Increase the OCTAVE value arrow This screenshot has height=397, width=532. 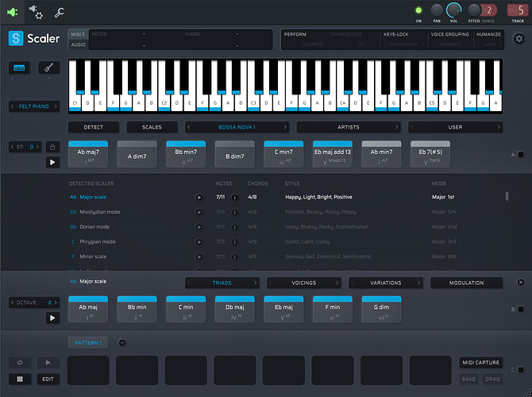56,303
